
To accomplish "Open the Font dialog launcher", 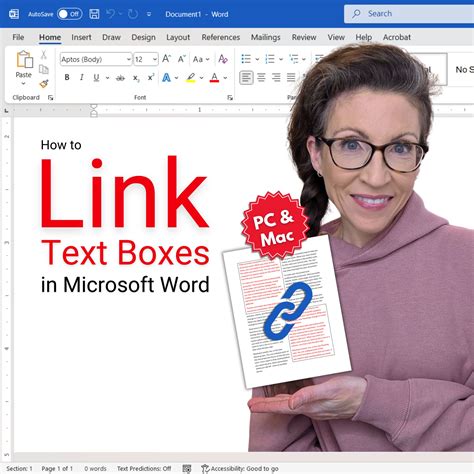I will tap(230, 98).
